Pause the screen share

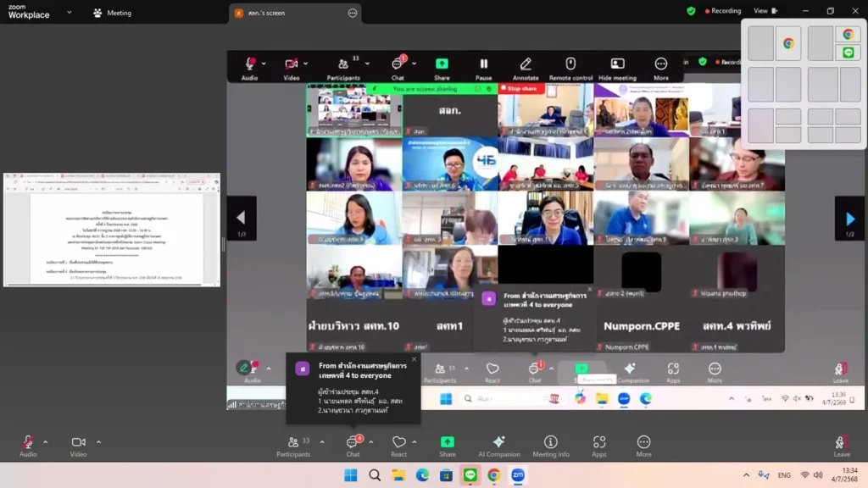click(483, 69)
